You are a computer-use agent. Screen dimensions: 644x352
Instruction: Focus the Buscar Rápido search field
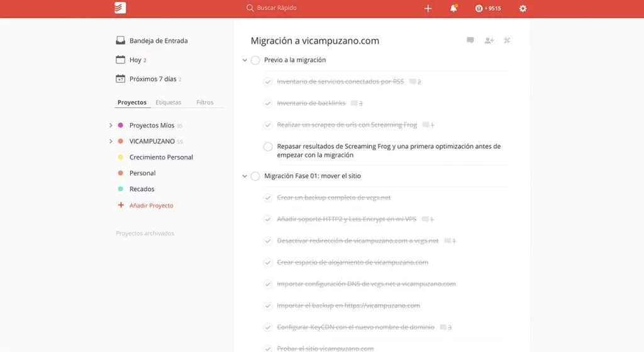[x=277, y=8]
